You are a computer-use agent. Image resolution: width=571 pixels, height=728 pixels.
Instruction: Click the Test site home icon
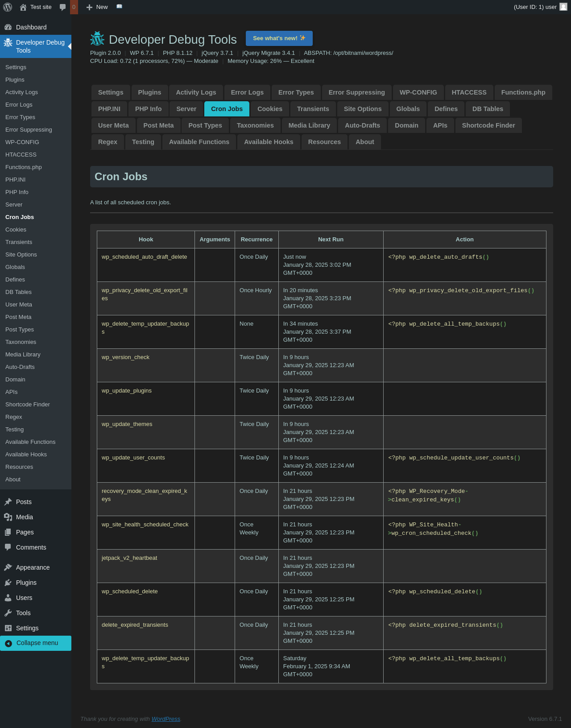coord(23,7)
